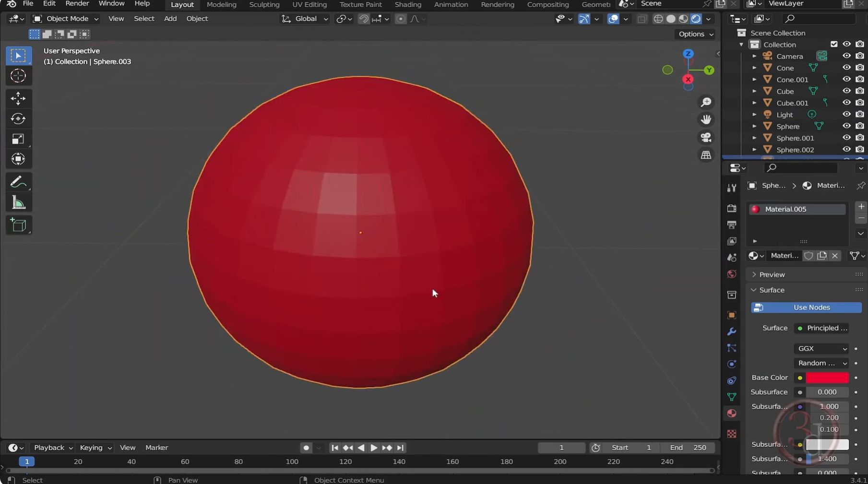Expand the Preview section in material panel
Screen dimensions: 868x484
[773, 274]
